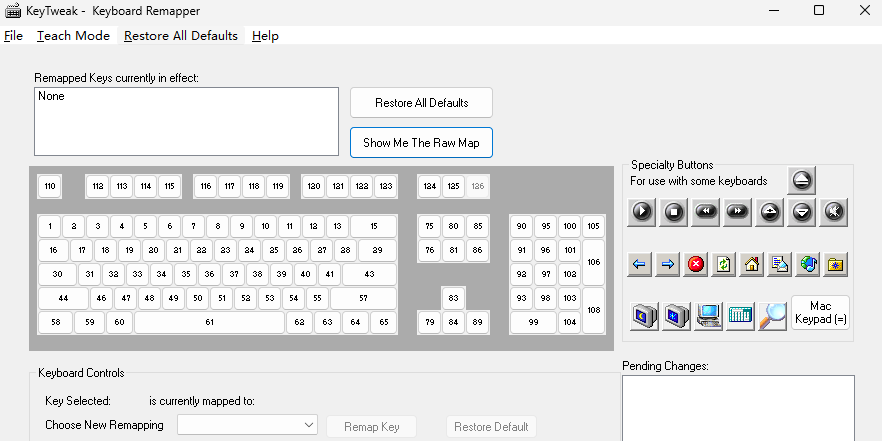Select keyboard key 124
This screenshot has width=882, height=441.
click(x=430, y=186)
